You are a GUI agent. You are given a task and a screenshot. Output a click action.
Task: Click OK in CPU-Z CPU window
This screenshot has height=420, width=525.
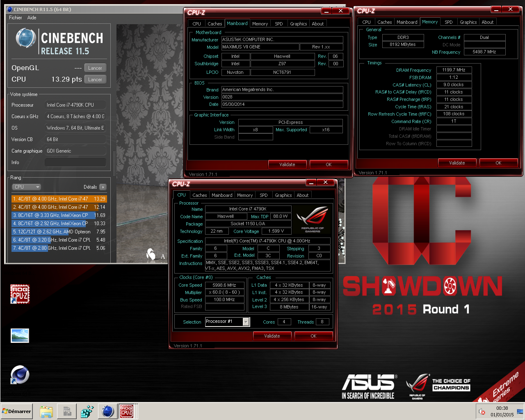[x=313, y=336]
